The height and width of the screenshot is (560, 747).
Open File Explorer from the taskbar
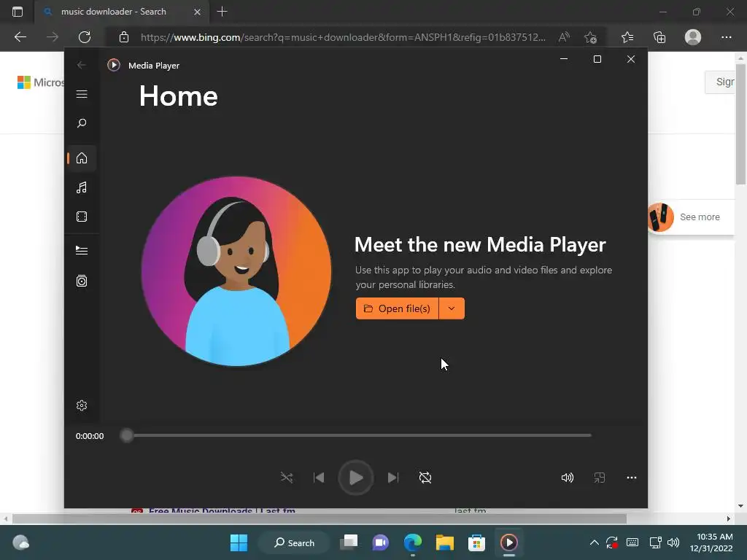pos(444,542)
